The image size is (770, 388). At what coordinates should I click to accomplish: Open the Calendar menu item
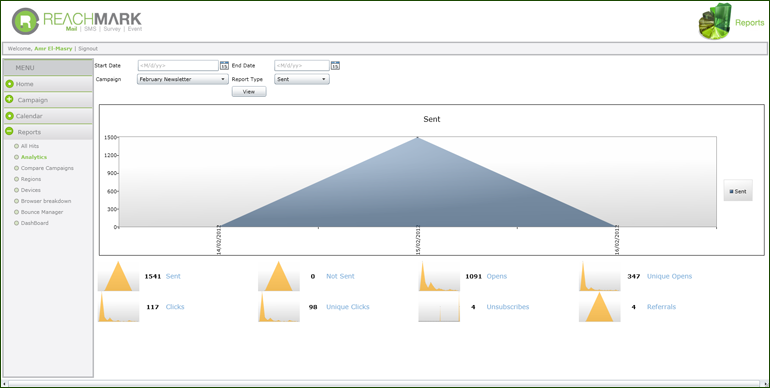[x=48, y=116]
